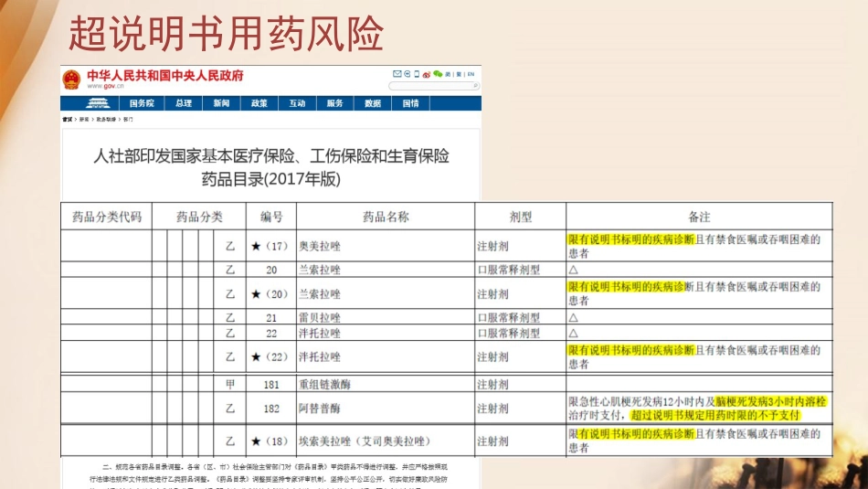Click the 药品名称 column header

pos(386,217)
